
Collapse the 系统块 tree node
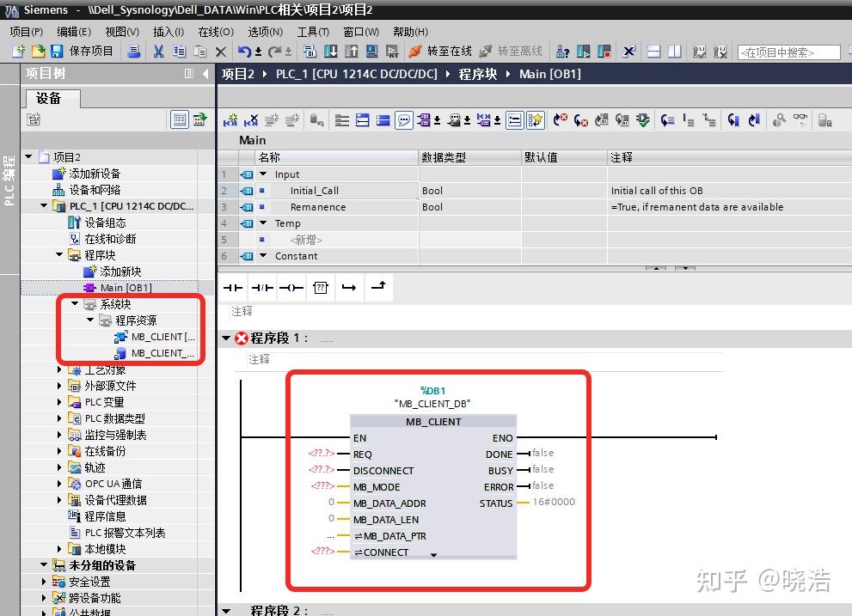75,303
